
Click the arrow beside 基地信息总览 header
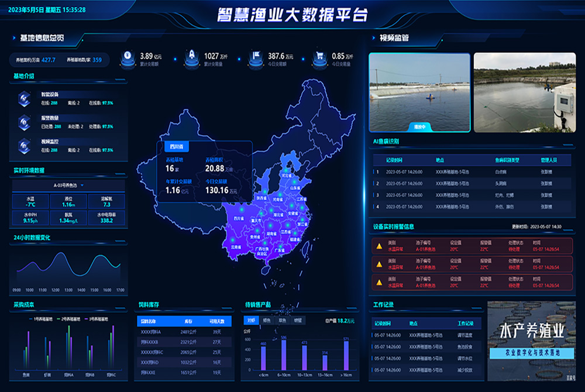(x=14, y=38)
